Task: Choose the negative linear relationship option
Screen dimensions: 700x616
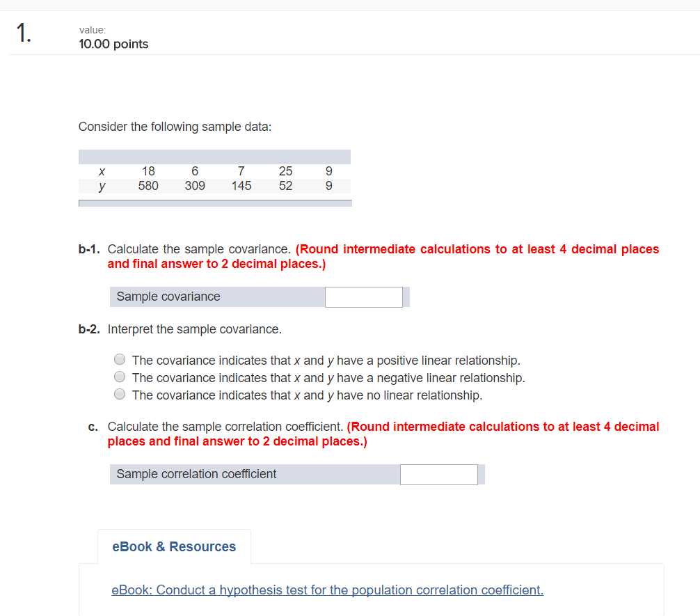Action: coord(120,377)
